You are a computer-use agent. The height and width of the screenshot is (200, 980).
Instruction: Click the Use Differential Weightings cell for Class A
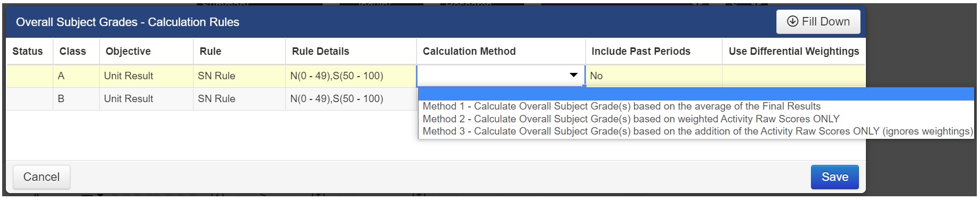pyautogui.click(x=793, y=76)
